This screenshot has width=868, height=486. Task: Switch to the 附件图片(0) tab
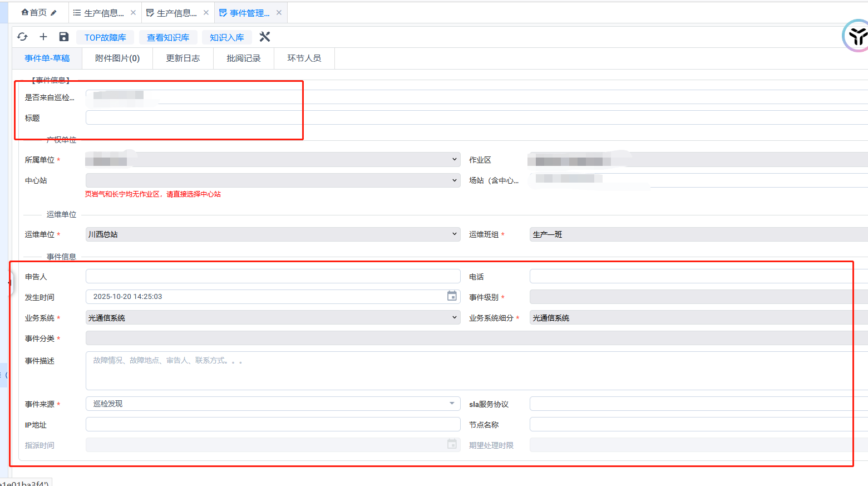[117, 58]
